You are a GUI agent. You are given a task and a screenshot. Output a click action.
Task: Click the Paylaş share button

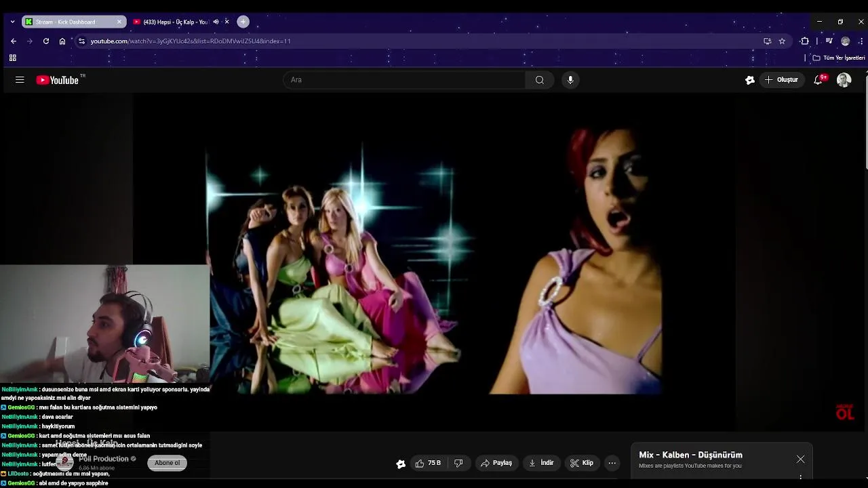(496, 463)
